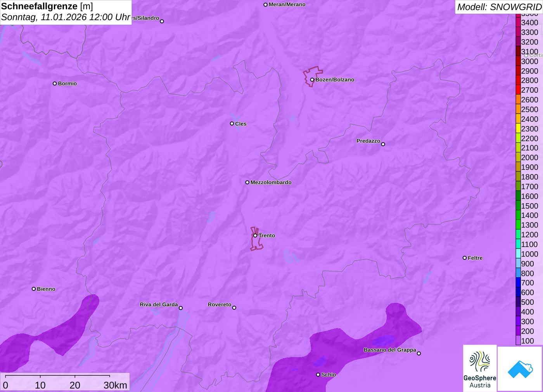Click the 20 scale bar tick label
Viewport: 543px width, 392px height.
point(75,385)
